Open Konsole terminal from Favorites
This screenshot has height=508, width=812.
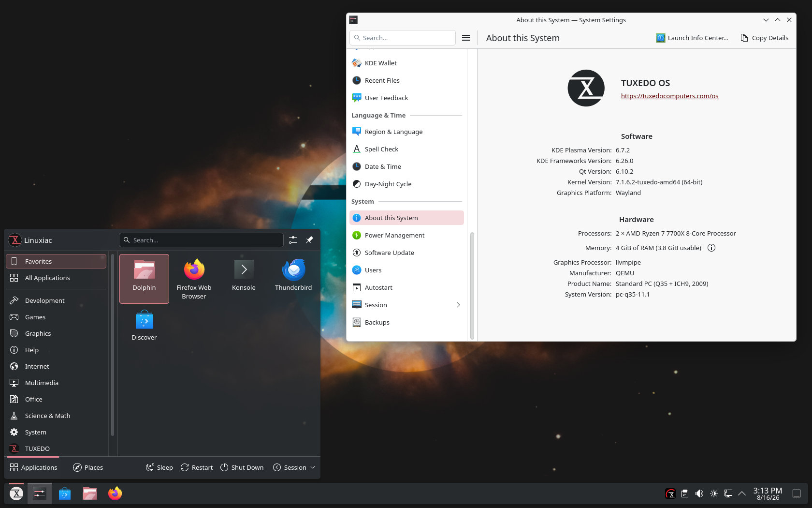tap(244, 279)
